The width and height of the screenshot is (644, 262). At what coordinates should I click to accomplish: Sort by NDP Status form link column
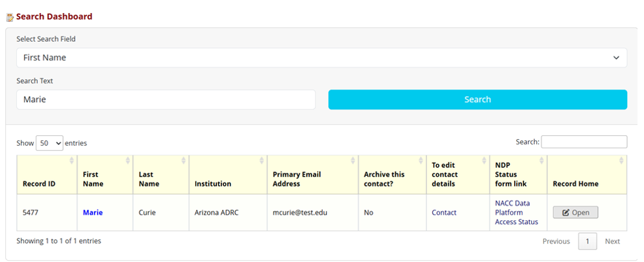pos(519,175)
